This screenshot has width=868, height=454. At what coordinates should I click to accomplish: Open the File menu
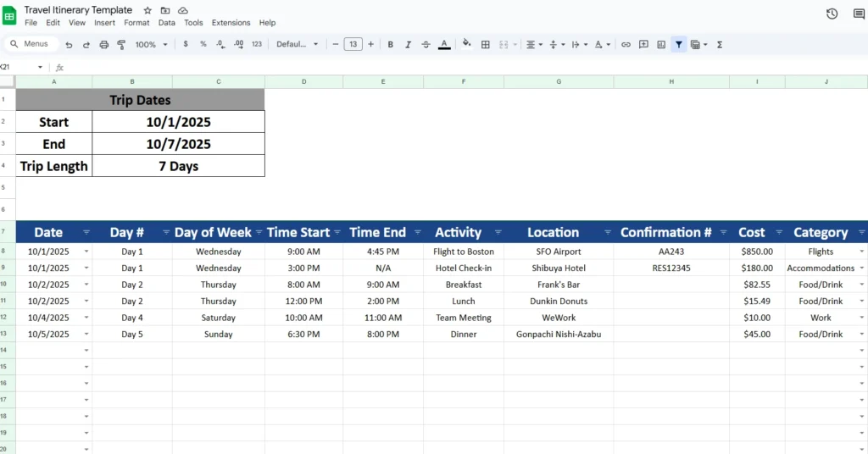point(31,23)
